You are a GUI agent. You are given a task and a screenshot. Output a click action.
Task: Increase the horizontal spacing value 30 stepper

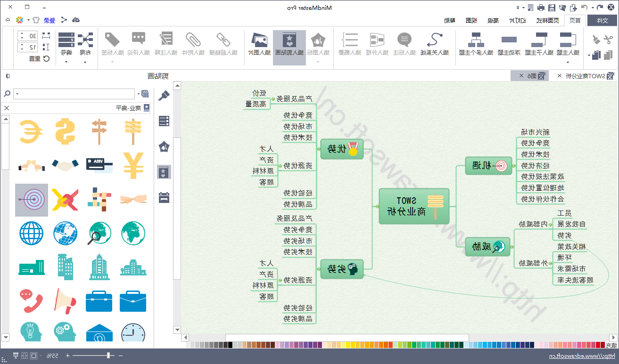21,33
